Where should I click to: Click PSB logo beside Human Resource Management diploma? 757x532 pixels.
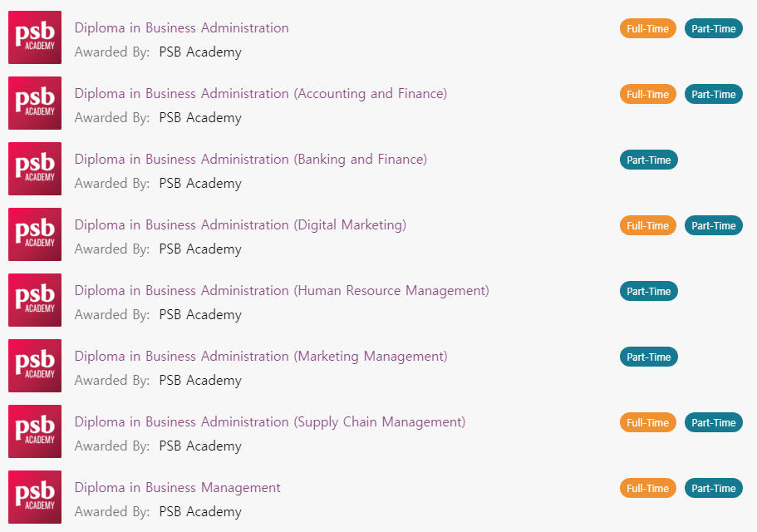pos(35,300)
